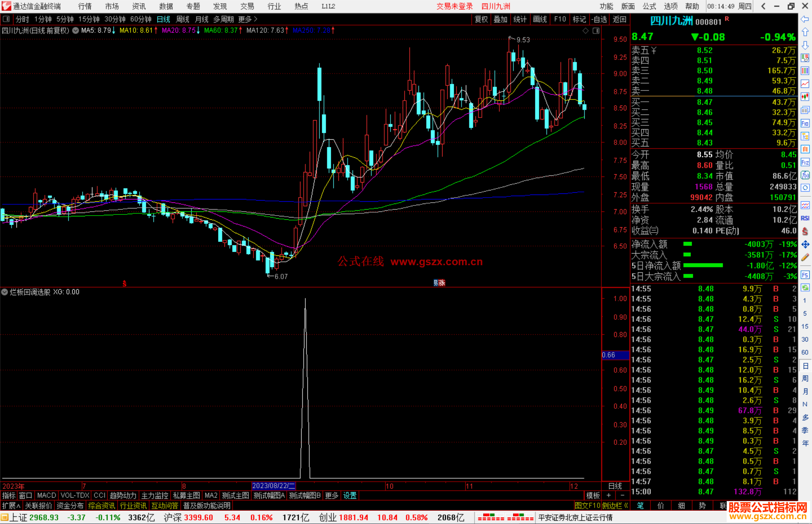812x524 pixels.
Task: Select the 周线 weekly period
Action: 183,19
